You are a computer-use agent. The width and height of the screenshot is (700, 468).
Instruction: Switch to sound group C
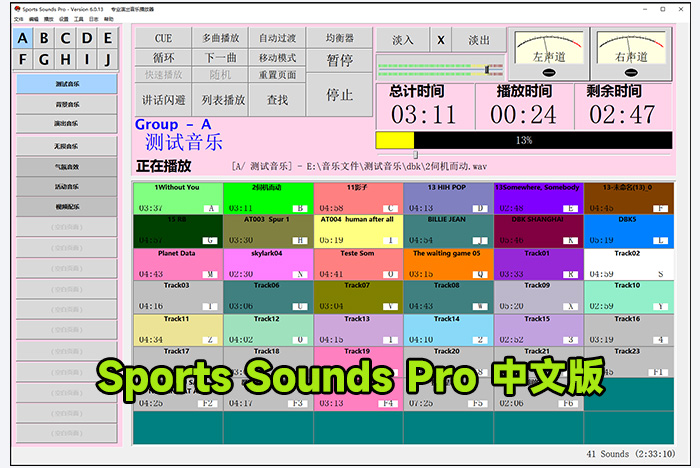[65, 38]
